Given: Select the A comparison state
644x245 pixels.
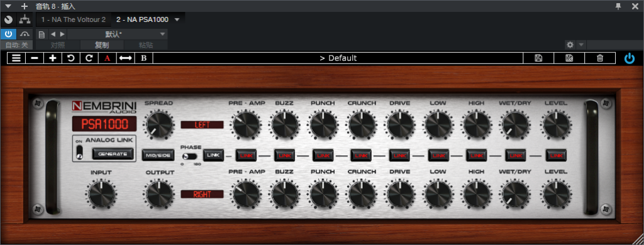Looking at the screenshot, I should click(107, 58).
